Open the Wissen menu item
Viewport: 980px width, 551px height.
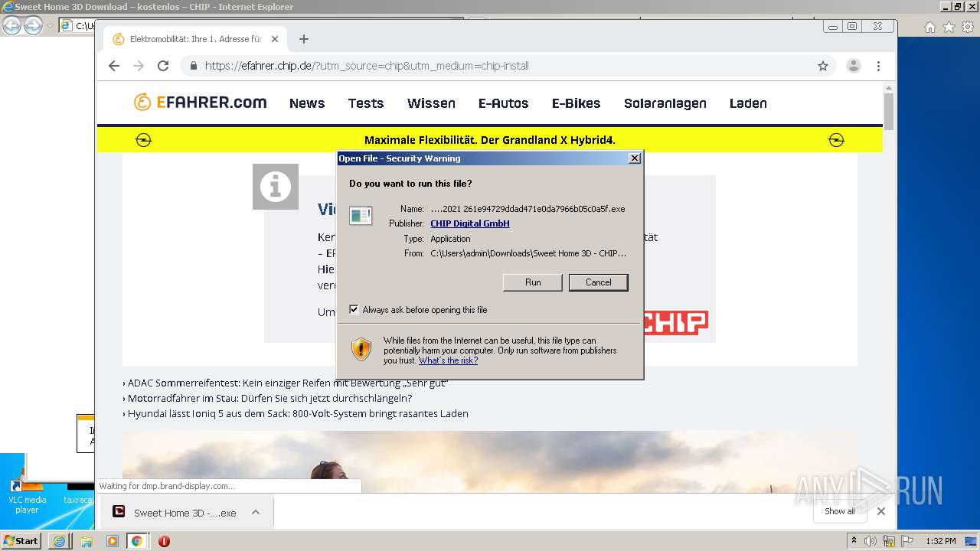pos(431,103)
